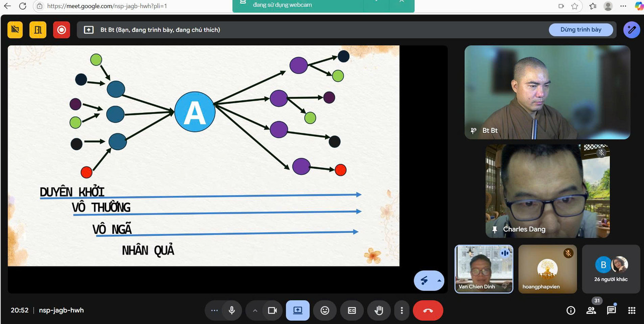Click muted mic icon on hoangphapvien tile
The image size is (644, 324).
(569, 253)
